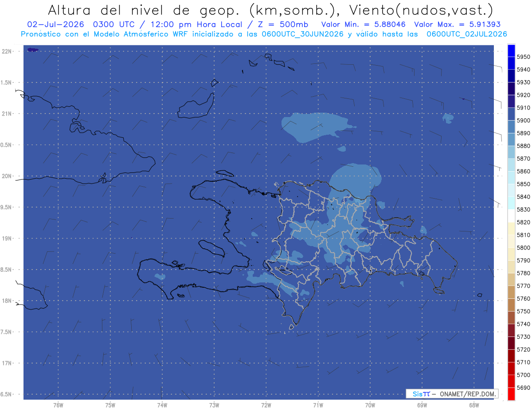Click the 19N latitude axis label

click(7, 238)
